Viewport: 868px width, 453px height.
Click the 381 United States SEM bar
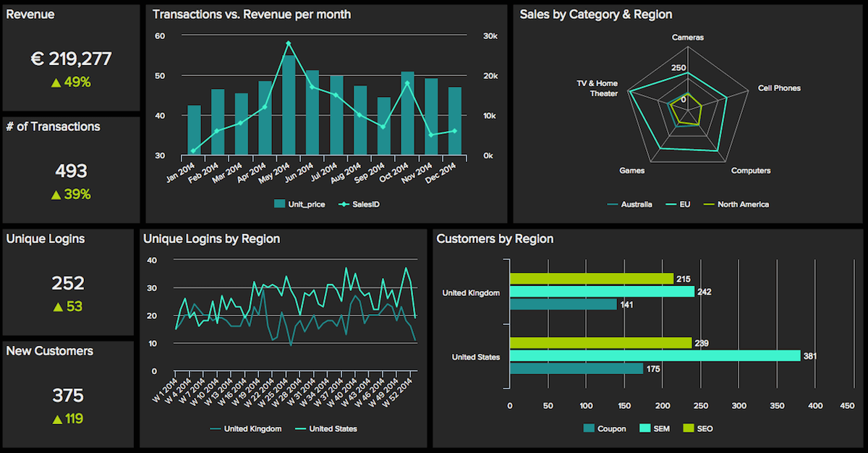655,355
